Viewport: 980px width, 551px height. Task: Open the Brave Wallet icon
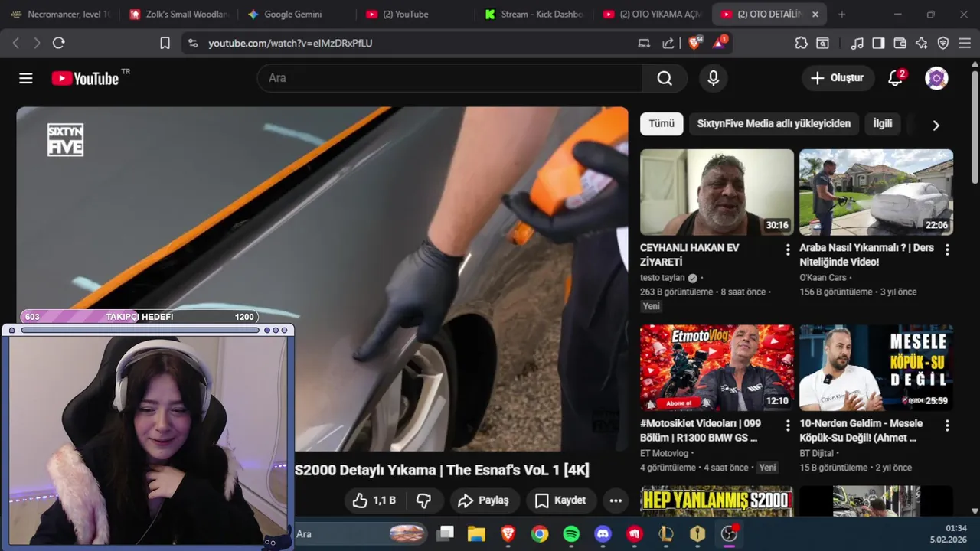[x=900, y=44]
